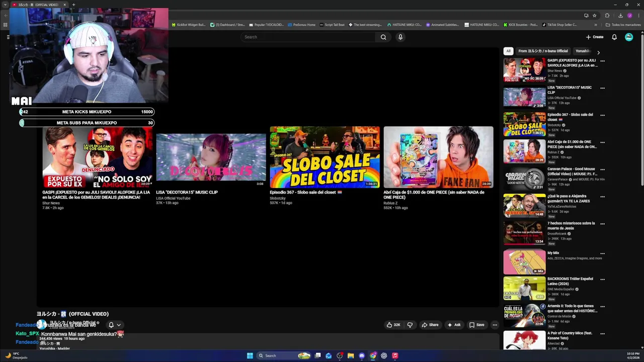
Task: Open Chrome downloads icon
Action: point(620,15)
